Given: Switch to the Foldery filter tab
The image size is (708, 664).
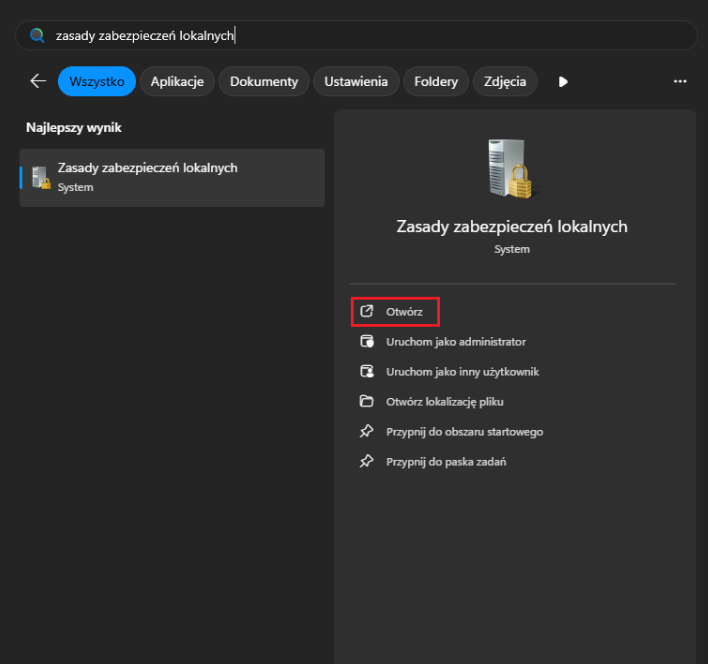Looking at the screenshot, I should tap(438, 81).
